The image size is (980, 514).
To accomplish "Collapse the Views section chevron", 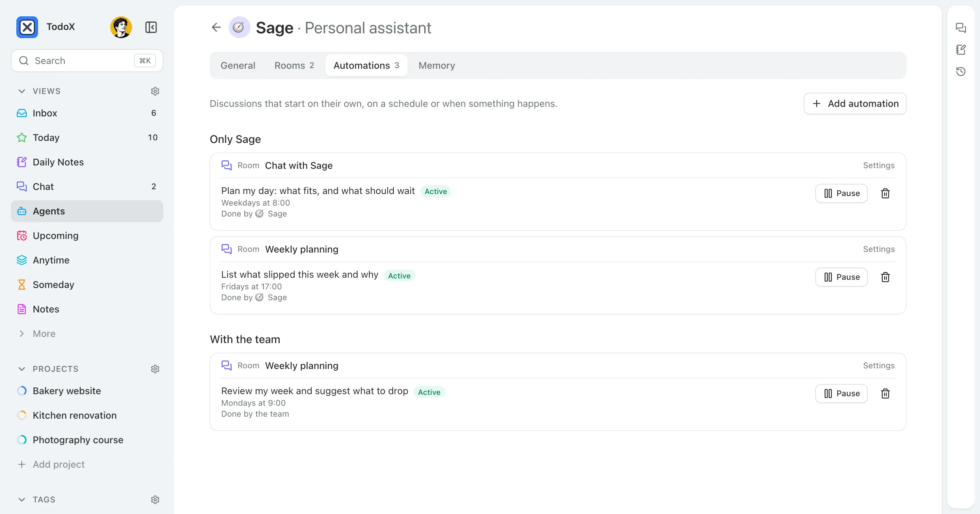I will coord(22,91).
